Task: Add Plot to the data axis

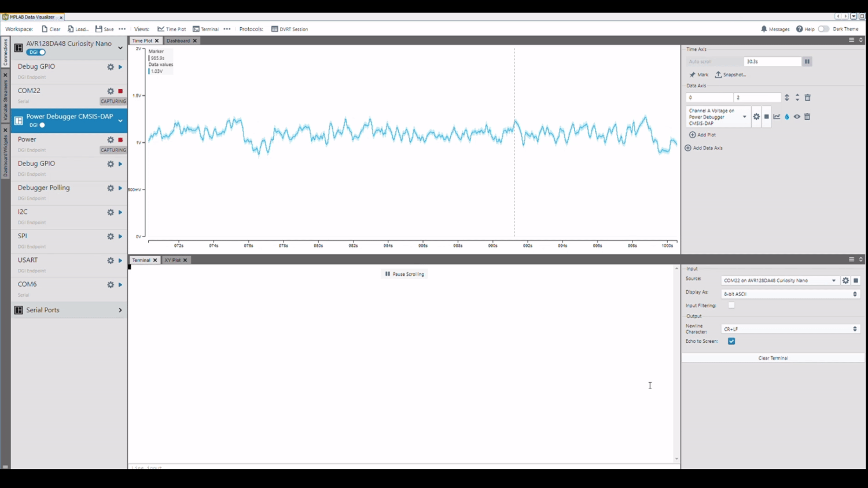Action: [x=703, y=135]
